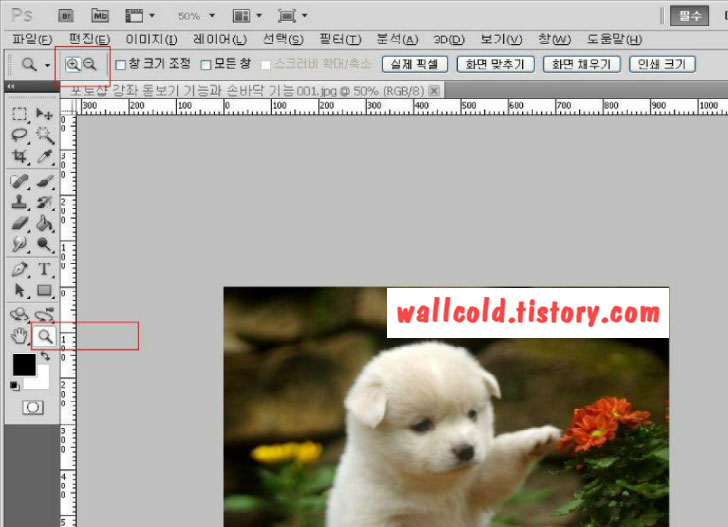The width and height of the screenshot is (728, 527).
Task: Launch Adobe Bridge from the Br icon
Action: (66, 16)
